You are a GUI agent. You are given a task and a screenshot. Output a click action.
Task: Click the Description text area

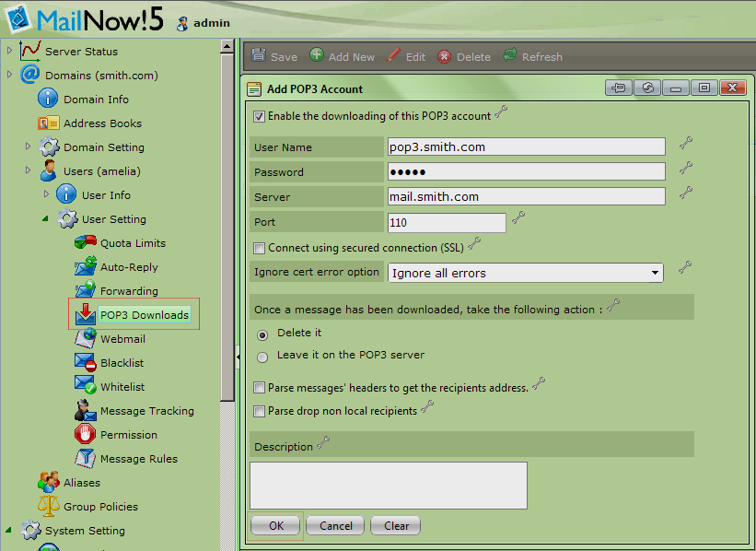pyautogui.click(x=389, y=486)
